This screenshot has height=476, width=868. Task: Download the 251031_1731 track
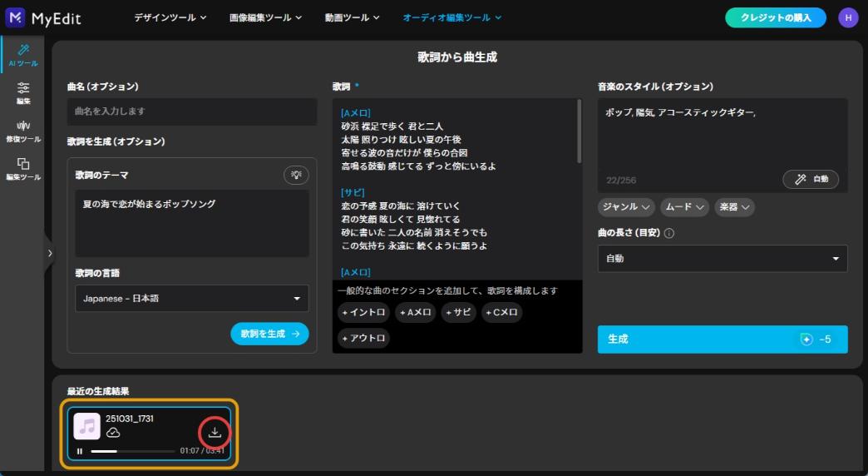215,433
